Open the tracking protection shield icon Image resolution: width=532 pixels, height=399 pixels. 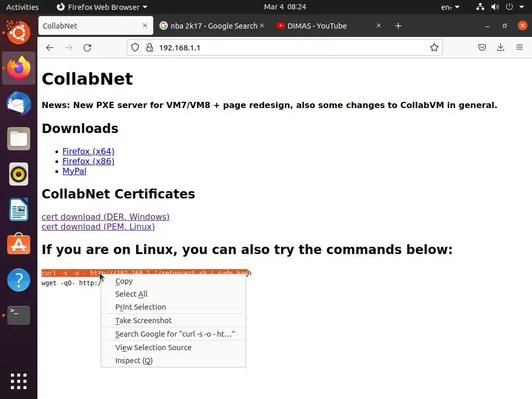[135, 47]
